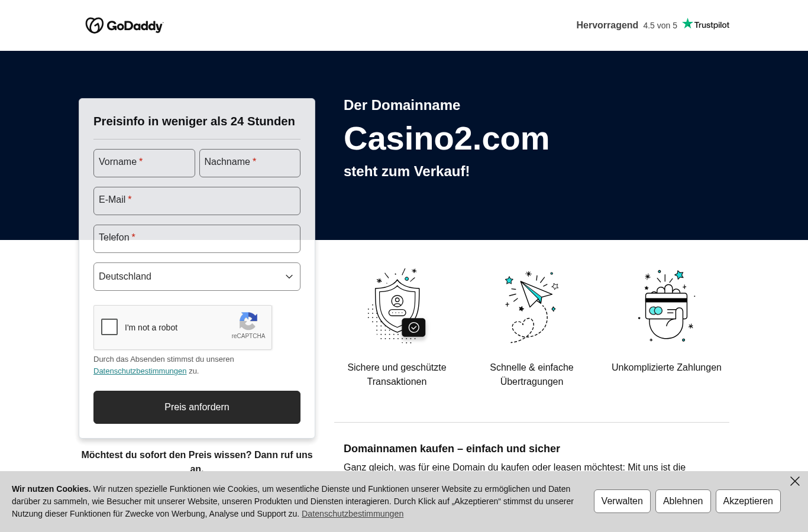Click into the E-Mail field
This screenshot has height=532, width=808.
(x=197, y=201)
